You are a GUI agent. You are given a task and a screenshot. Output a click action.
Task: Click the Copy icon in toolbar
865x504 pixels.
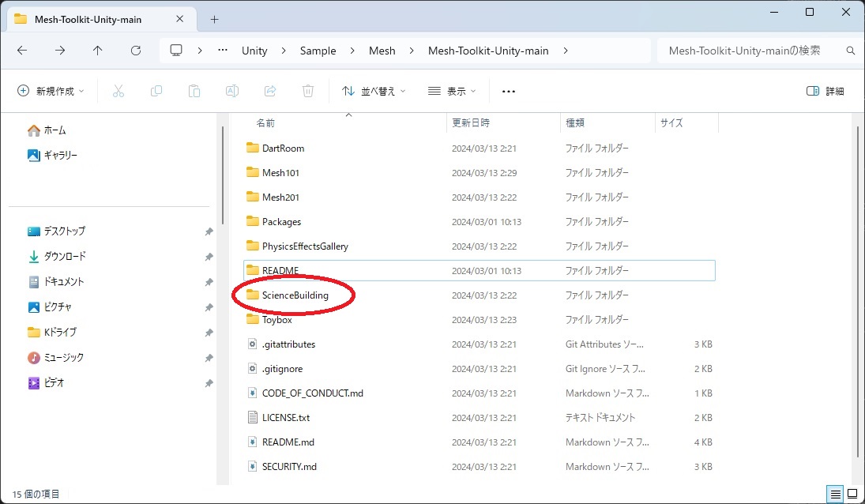coord(156,91)
